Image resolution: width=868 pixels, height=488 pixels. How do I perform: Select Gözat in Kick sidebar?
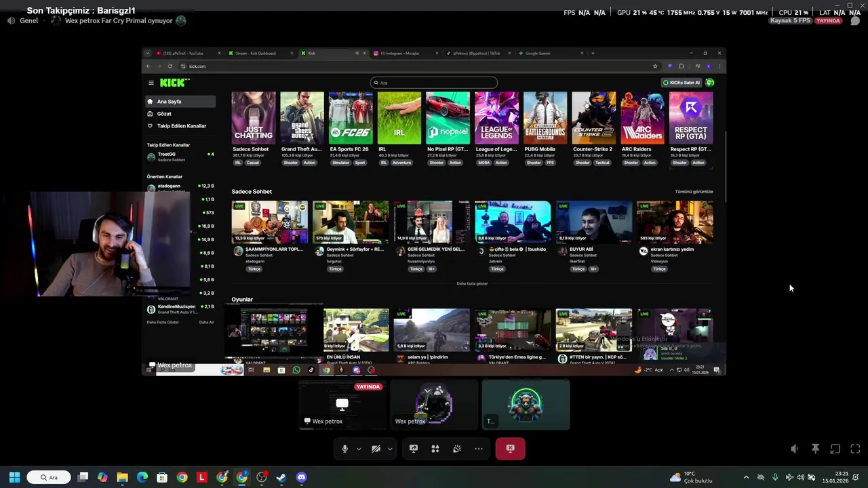180,114
